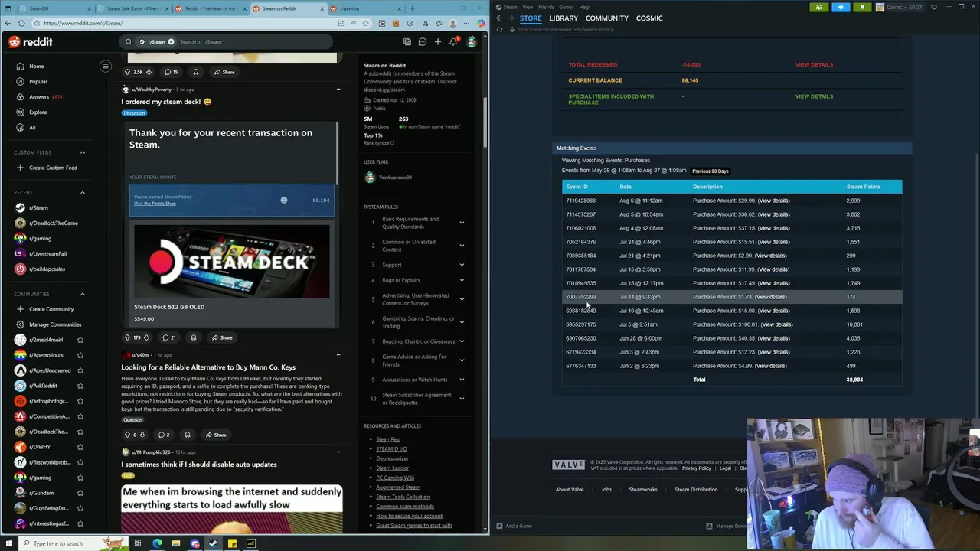Upvote the 'I ordered my steam deck!' post
Viewport: 980px width, 551px height.
click(x=127, y=337)
